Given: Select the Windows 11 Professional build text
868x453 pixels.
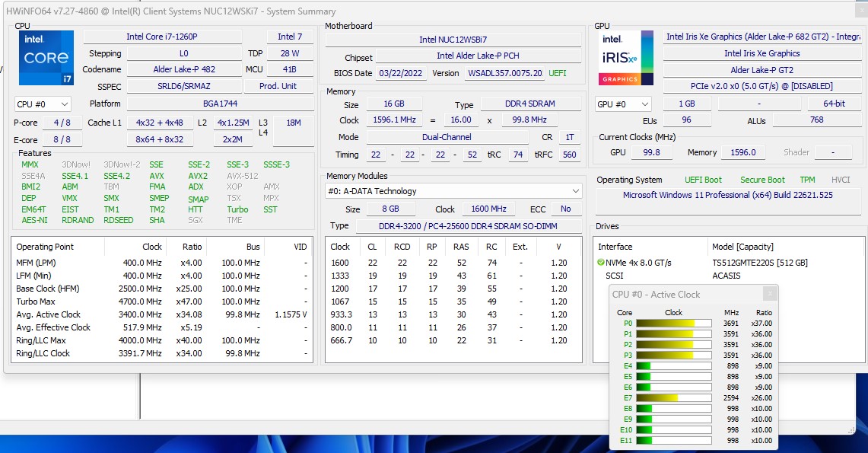Looking at the screenshot, I should [728, 195].
